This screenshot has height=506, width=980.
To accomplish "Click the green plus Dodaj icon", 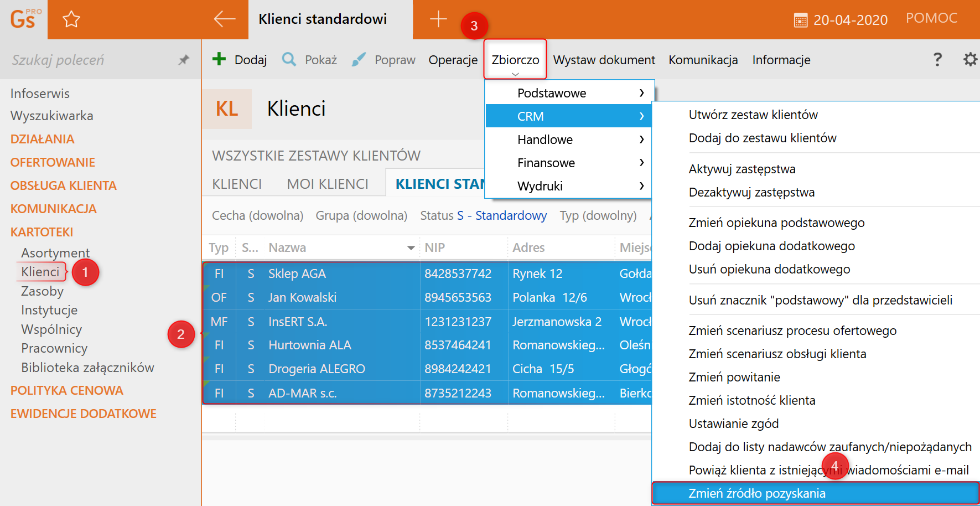I will (219, 59).
